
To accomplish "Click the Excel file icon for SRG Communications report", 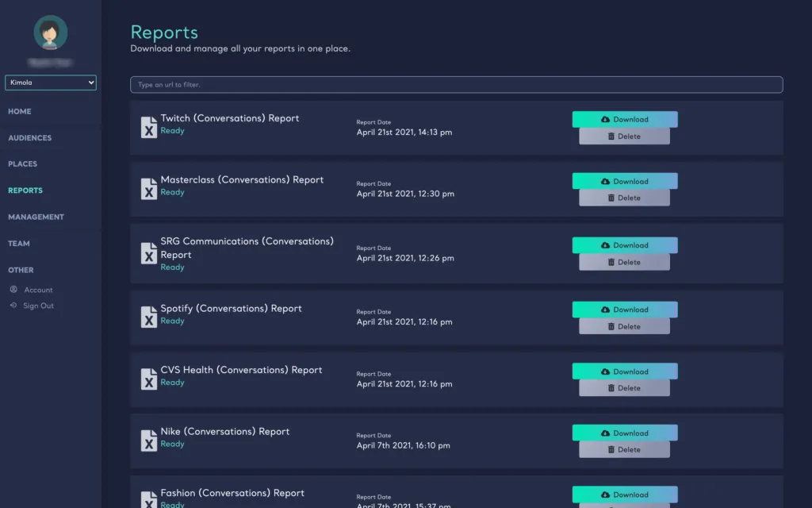I will coord(148,253).
